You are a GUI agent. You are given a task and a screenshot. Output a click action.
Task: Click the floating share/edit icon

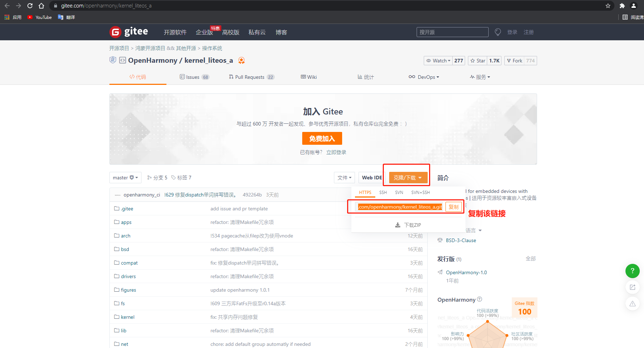coord(633,287)
